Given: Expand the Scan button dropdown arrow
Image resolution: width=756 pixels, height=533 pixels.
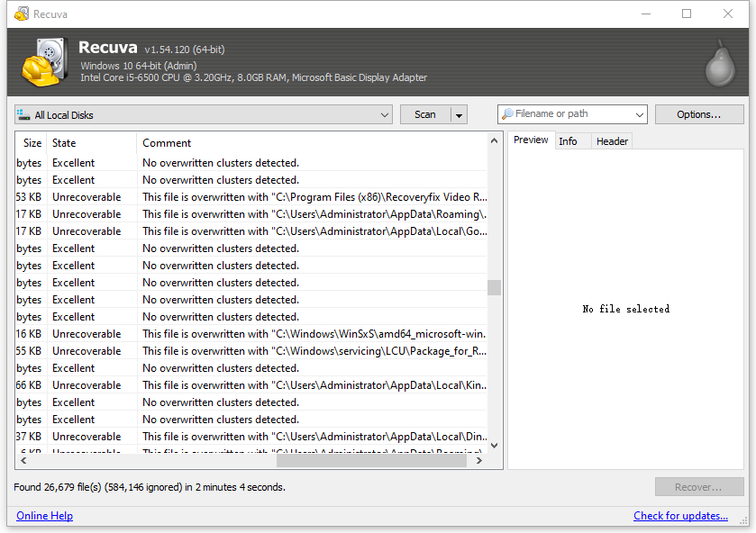Looking at the screenshot, I should (460, 115).
